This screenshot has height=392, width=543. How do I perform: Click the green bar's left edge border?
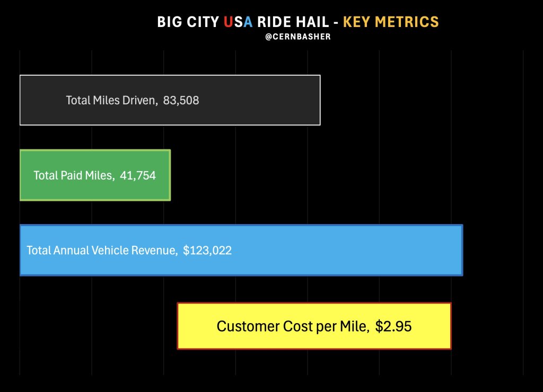(x=21, y=175)
